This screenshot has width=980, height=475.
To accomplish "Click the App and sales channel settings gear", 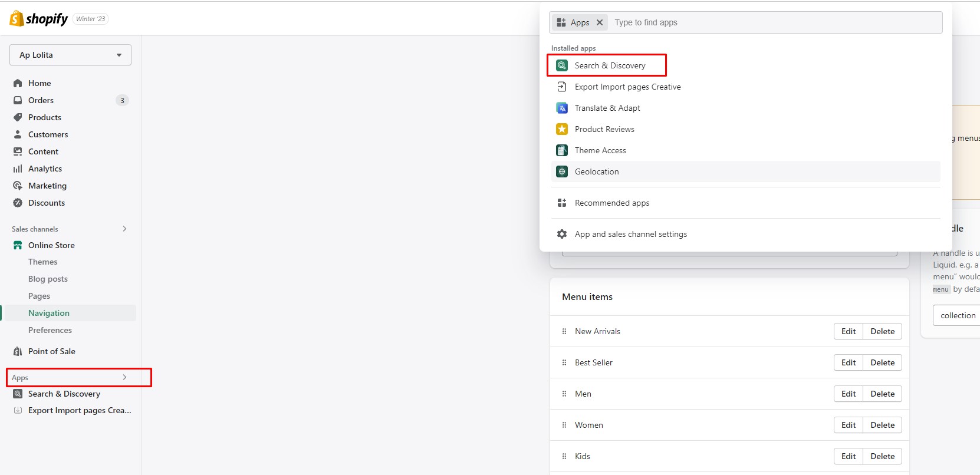I will coord(562,234).
